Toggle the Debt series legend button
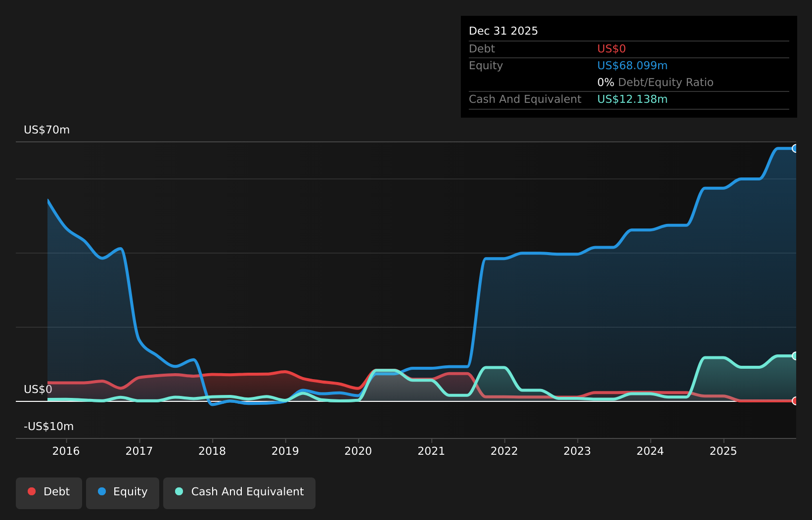This screenshot has height=520, width=812. [49, 493]
